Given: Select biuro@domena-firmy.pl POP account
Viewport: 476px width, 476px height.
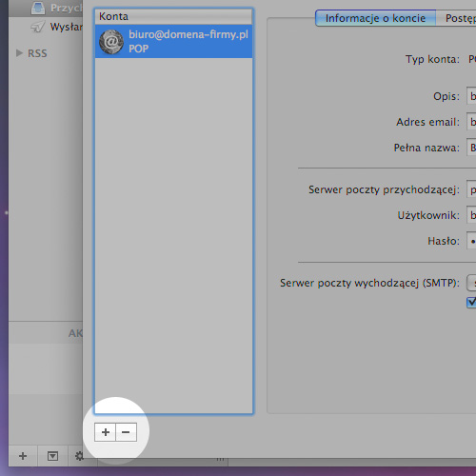Looking at the screenshot, I should click(174, 42).
